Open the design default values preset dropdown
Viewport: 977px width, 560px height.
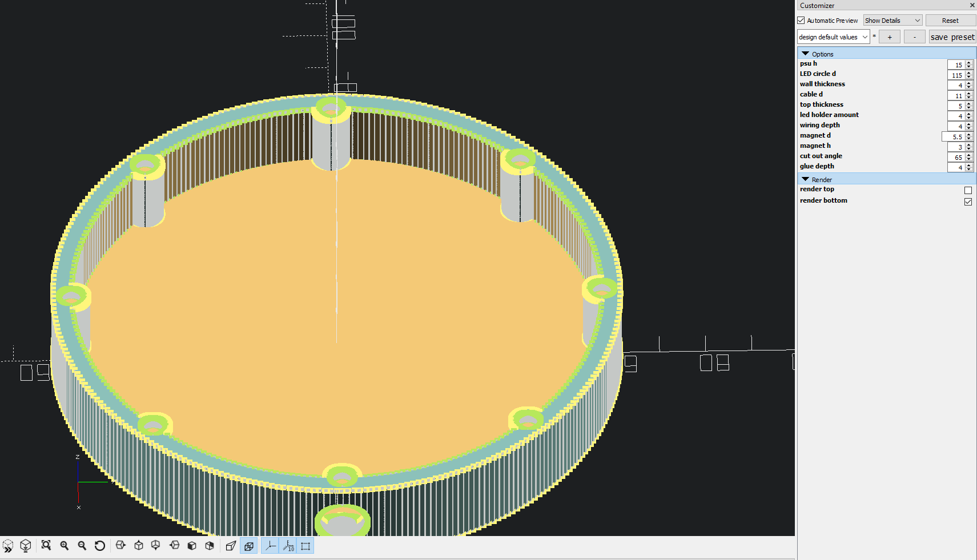coord(833,37)
